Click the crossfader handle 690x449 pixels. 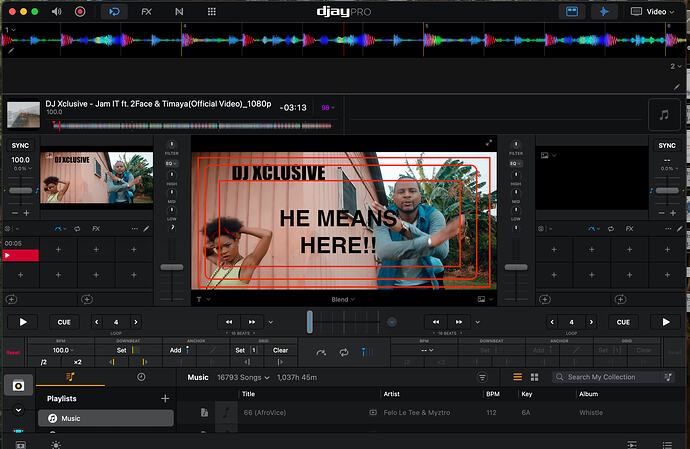click(310, 322)
